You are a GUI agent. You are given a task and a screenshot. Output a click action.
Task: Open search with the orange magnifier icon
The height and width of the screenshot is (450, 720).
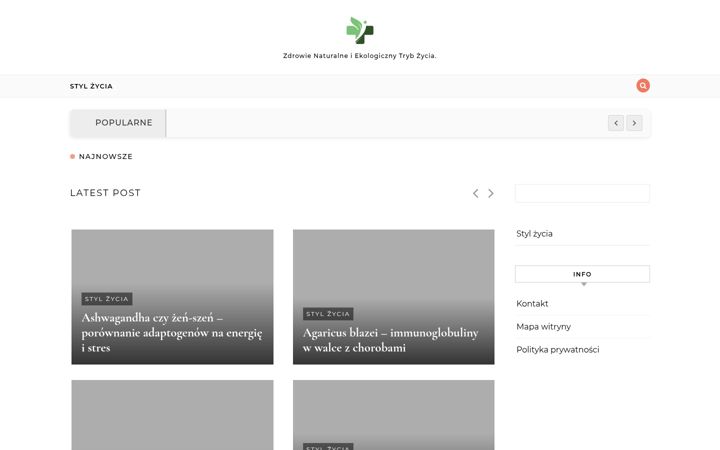(x=642, y=85)
